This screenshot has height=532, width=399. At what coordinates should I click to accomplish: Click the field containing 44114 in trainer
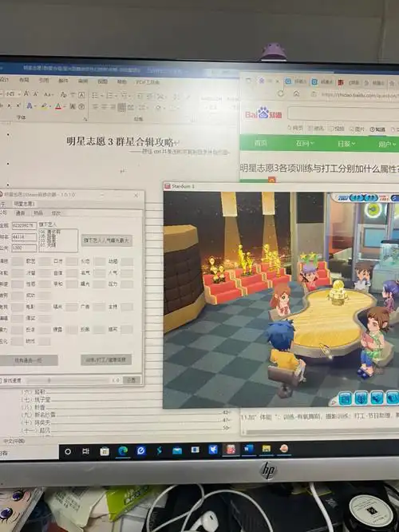pyautogui.click(x=24, y=236)
